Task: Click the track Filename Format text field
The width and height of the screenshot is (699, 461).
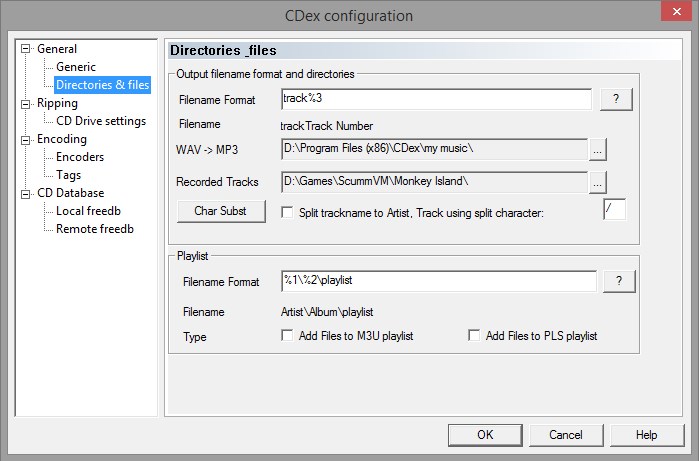Action: 436,99
